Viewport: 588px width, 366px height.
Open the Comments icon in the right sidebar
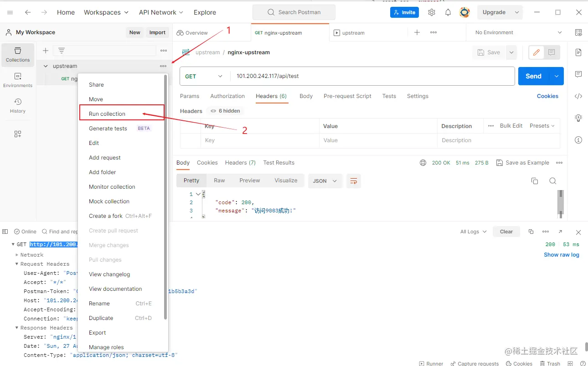coord(578,74)
